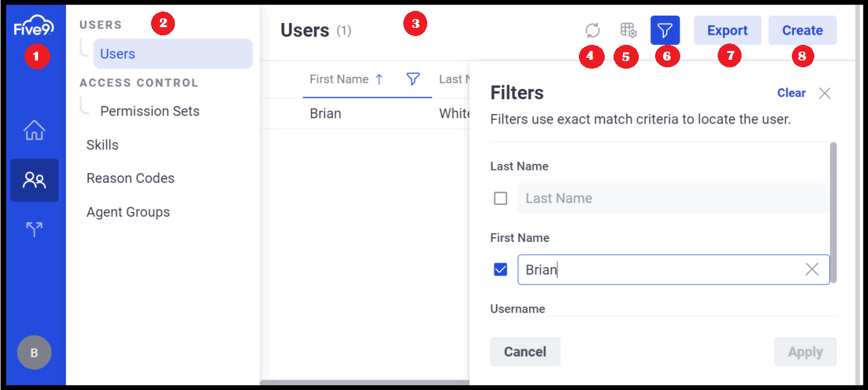Open the user avatar B menu
The width and height of the screenshot is (868, 390).
[x=34, y=353]
